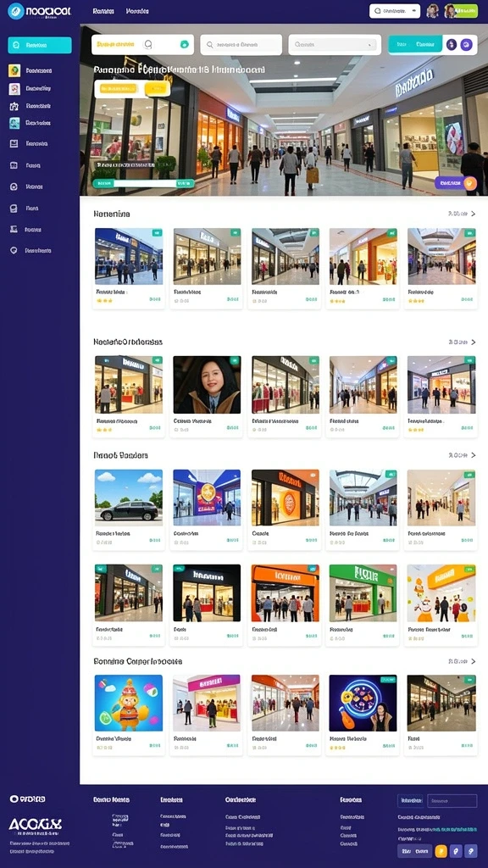Open the black car thumbnail card
Screen dimensions: 488x868
tap(129, 509)
